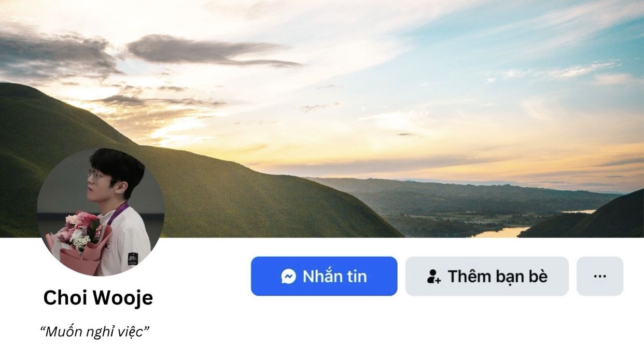Open the three-dots more options menu
This screenshot has height=359, width=644.
(600, 276)
